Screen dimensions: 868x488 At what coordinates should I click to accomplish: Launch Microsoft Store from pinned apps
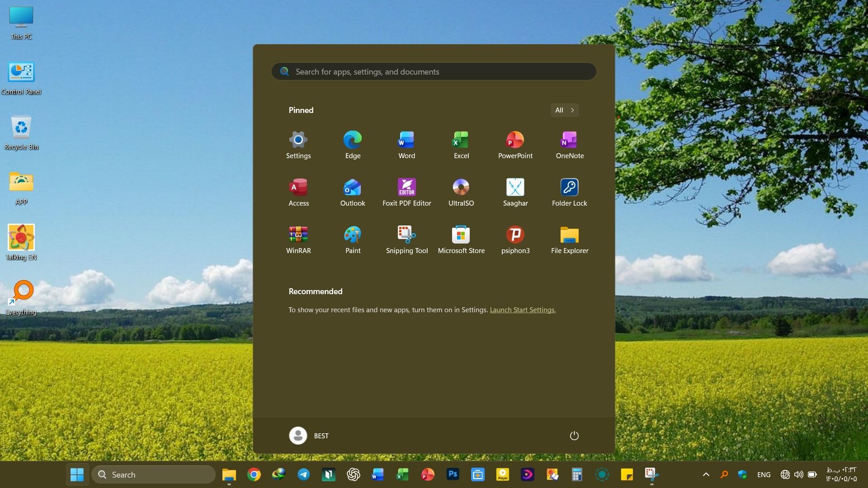click(x=461, y=240)
